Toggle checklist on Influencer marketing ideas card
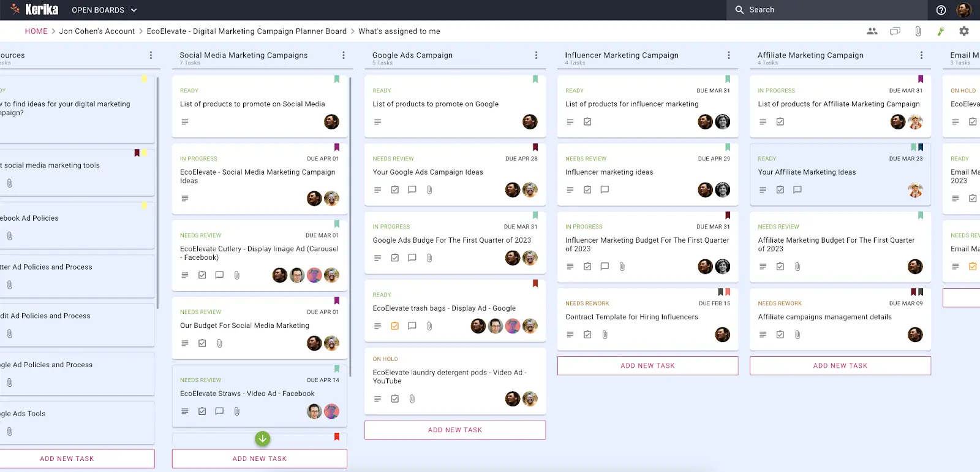The width and height of the screenshot is (980, 472). coord(587,190)
